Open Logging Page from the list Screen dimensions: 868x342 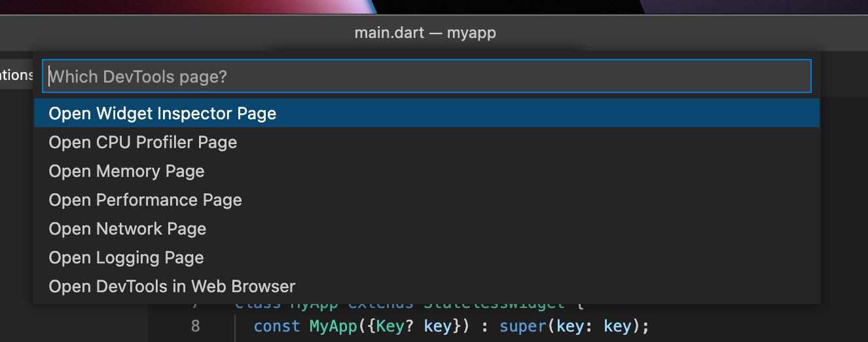point(427,257)
